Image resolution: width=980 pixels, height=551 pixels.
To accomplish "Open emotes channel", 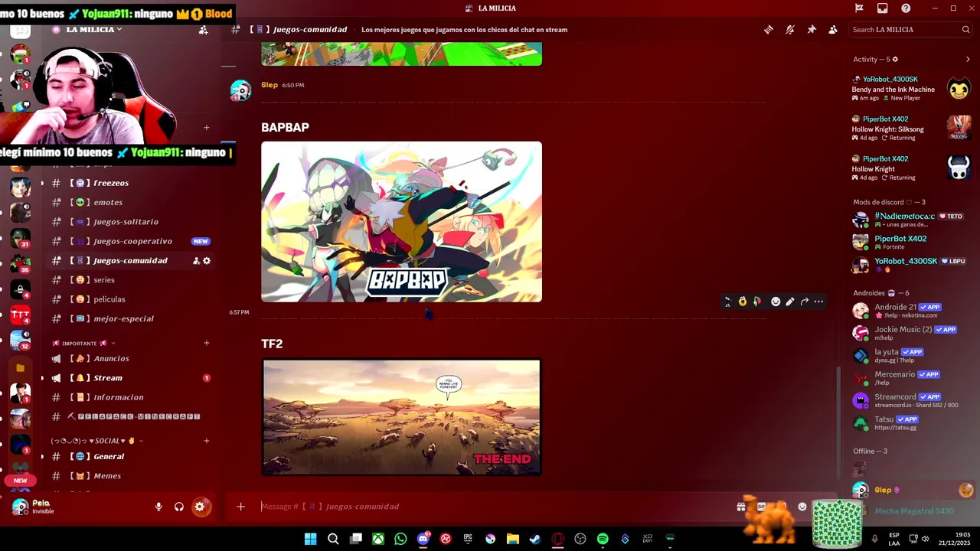I will pos(130,202).
